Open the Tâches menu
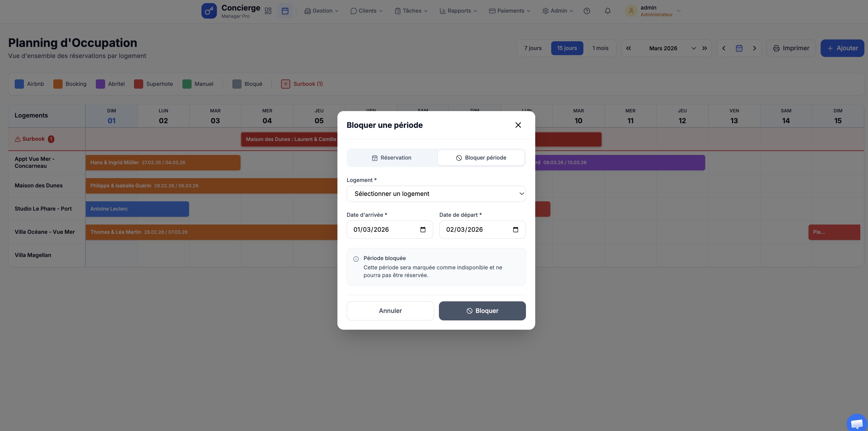The width and height of the screenshot is (868, 431). point(411,11)
